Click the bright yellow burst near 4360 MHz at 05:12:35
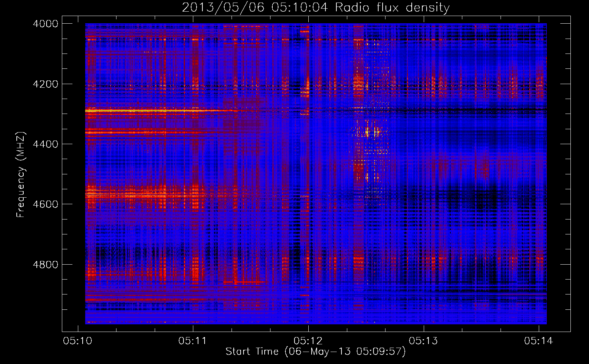Screen dimensions: 589x364 pyautogui.click(x=372, y=132)
